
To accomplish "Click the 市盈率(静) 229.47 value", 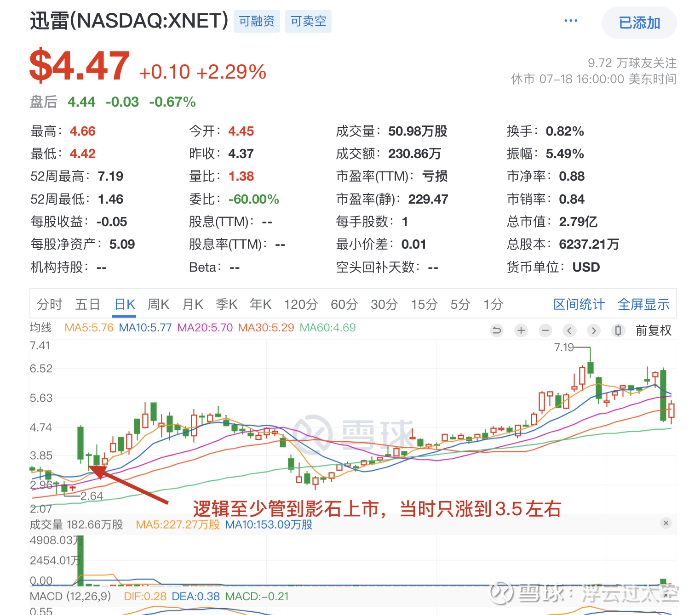I will click(x=428, y=199).
